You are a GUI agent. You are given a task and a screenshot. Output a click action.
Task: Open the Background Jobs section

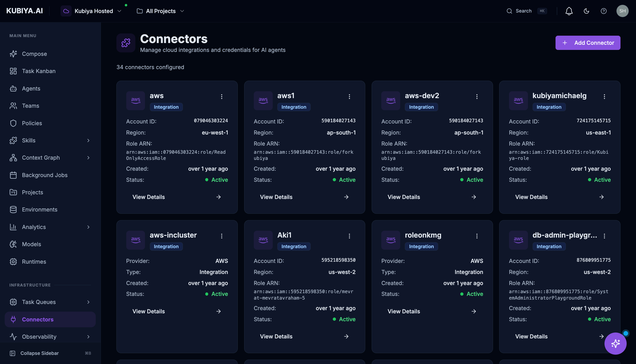[45, 175]
